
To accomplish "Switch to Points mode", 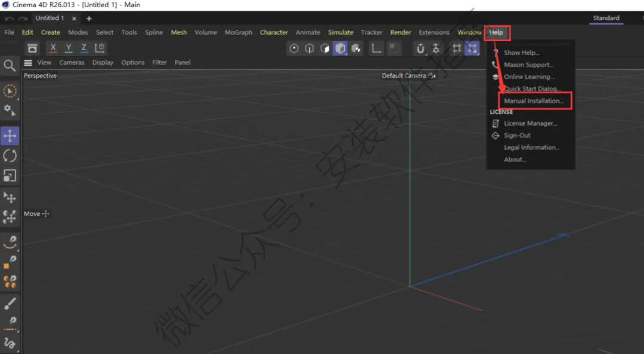I will [x=294, y=48].
